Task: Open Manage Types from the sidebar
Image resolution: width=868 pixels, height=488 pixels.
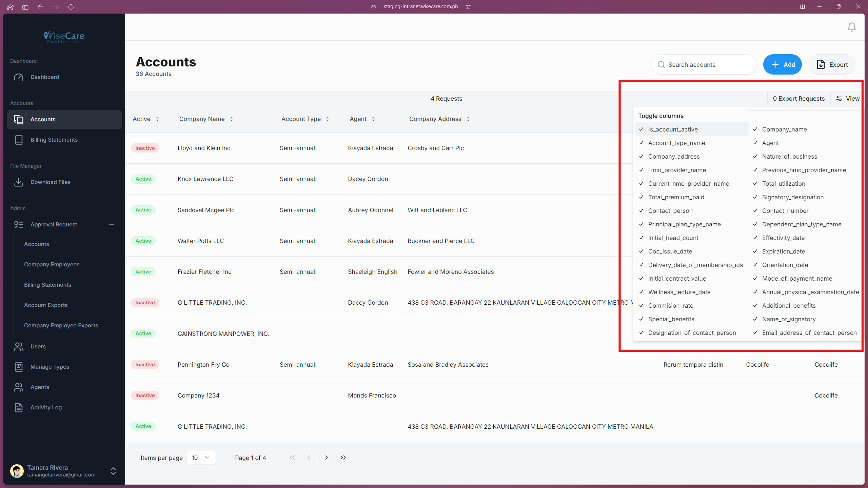Action: click(50, 367)
